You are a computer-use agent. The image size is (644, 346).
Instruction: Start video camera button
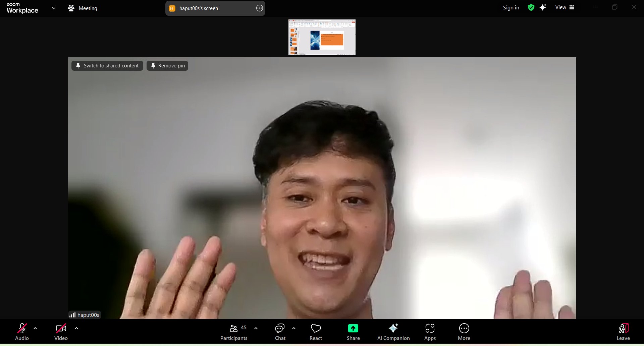[x=61, y=332]
